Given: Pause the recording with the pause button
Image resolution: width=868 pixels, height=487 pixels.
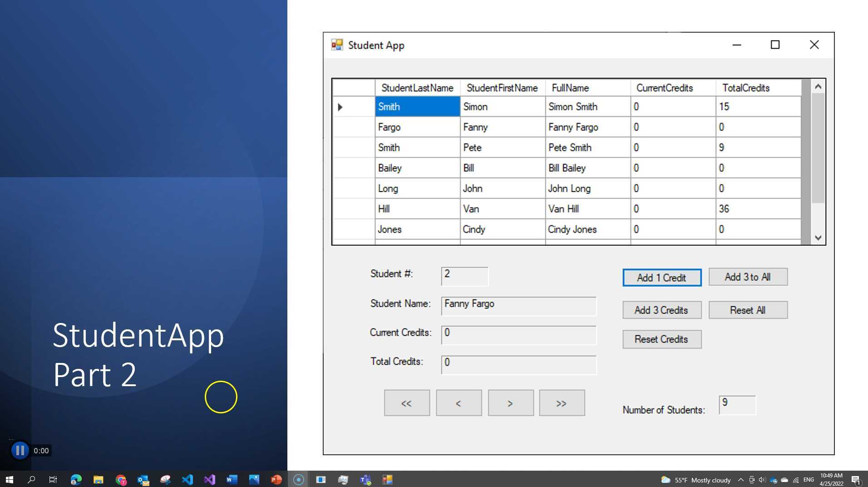Looking at the screenshot, I should tap(20, 450).
